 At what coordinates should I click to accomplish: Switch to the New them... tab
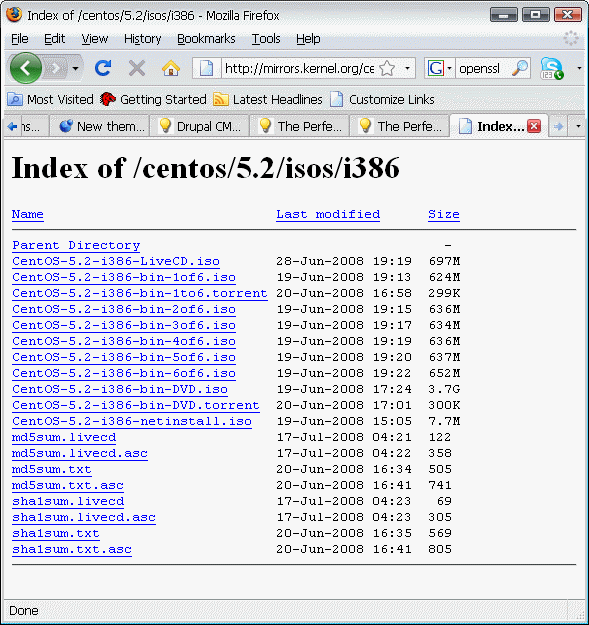tap(100, 126)
